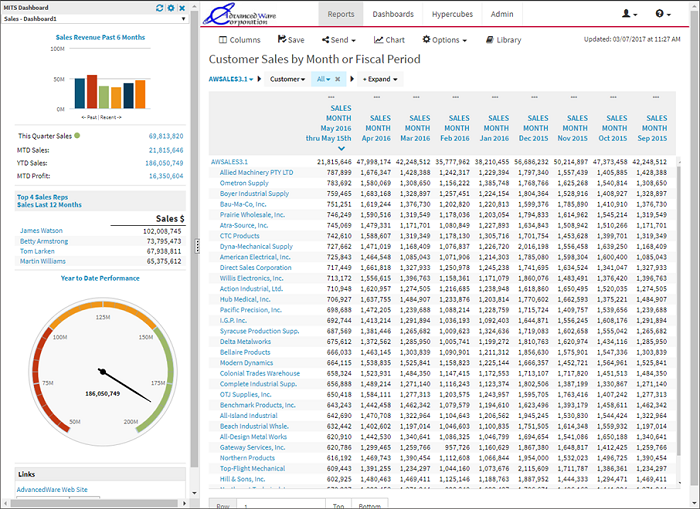Screen dimensions: 700x509
Task: Open Dyna-Mechanical Supply customer
Action: point(256,246)
